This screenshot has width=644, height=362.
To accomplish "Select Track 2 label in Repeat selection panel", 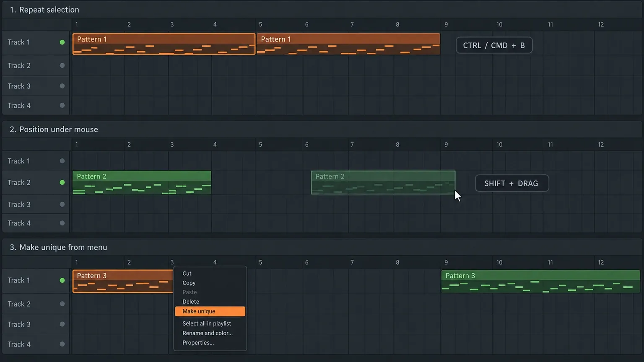I will pos(19,65).
